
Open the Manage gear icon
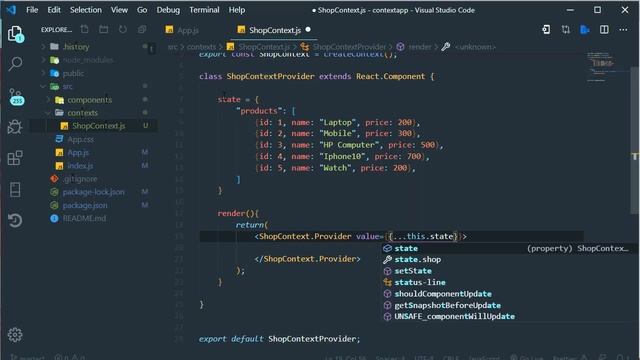[x=15, y=335]
